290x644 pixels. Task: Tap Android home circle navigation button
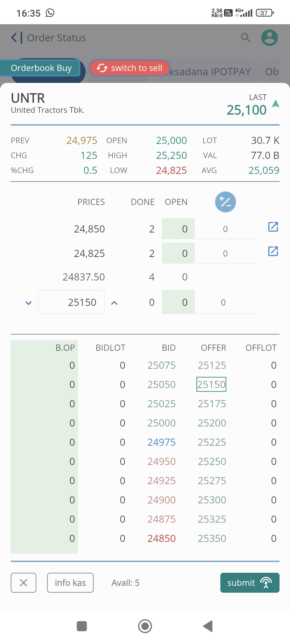pos(145,626)
